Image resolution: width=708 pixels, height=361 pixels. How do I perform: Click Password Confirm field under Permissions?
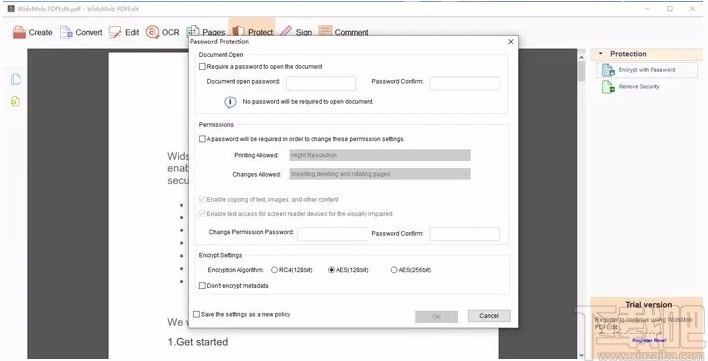point(465,234)
